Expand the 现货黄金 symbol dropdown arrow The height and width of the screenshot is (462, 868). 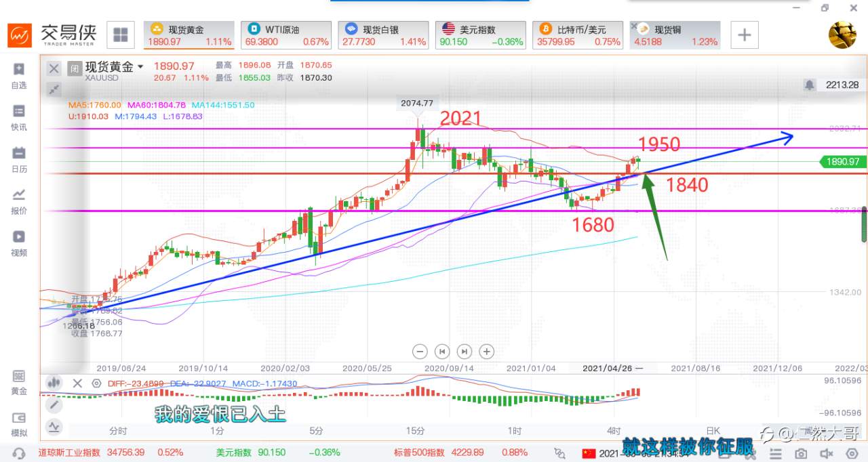(141, 67)
